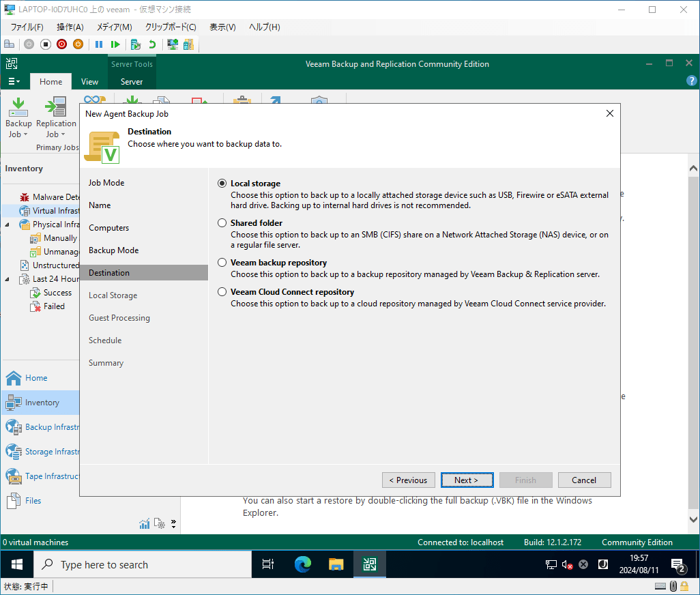Switch to the Home ribbon tab
This screenshot has height=595, width=700.
tap(51, 82)
